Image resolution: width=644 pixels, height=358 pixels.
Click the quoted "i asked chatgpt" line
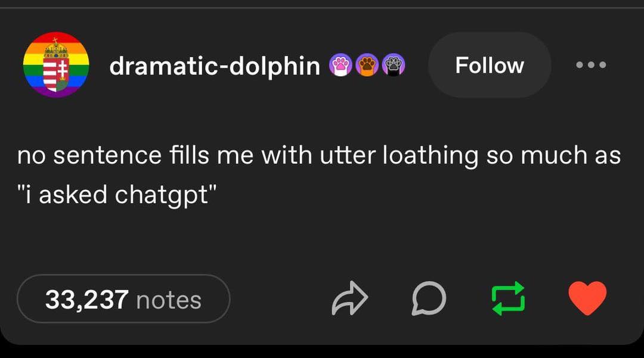coord(117,195)
